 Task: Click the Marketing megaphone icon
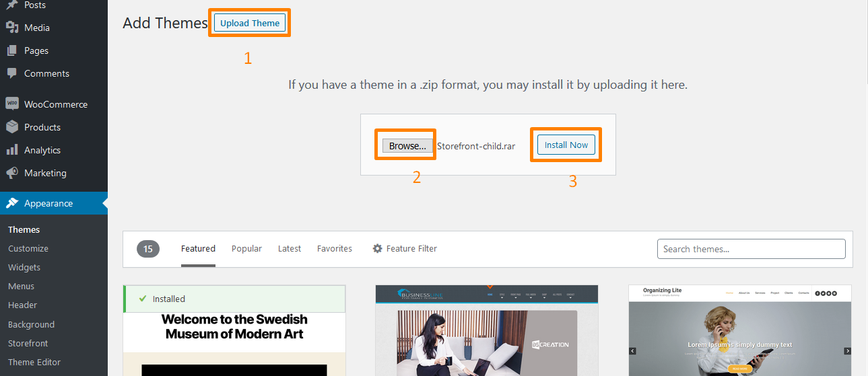pos(12,173)
